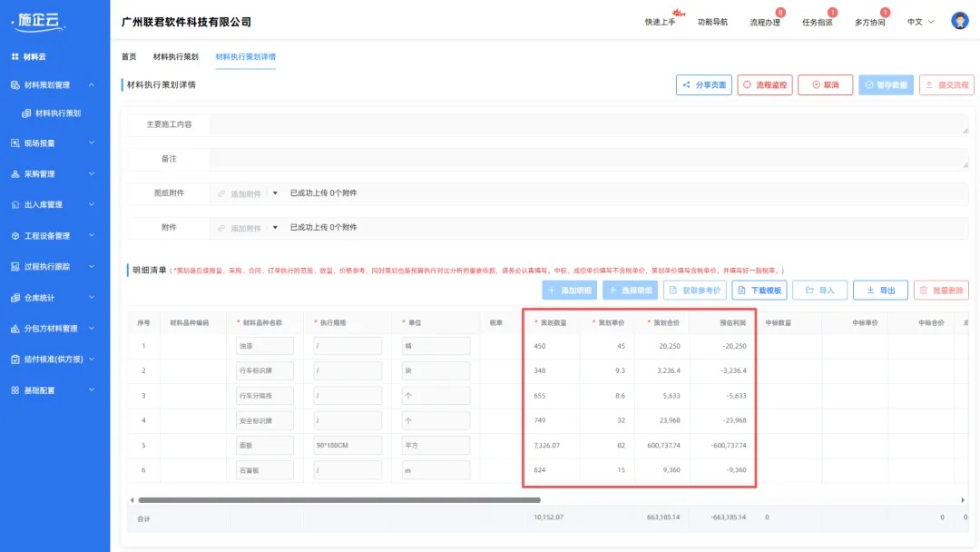Expand 采购管理 in the sidebar
Viewport: 980px width, 552px height.
pyautogui.click(x=54, y=173)
